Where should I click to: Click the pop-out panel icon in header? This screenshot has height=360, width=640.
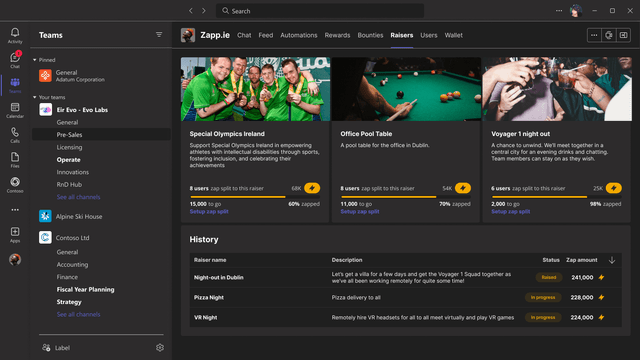click(623, 36)
